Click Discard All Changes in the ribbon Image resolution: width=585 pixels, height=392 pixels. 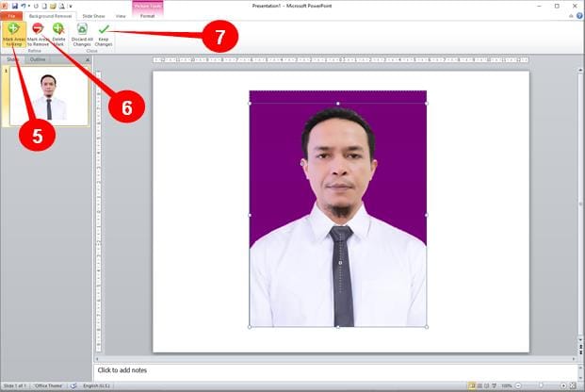pyautogui.click(x=82, y=35)
